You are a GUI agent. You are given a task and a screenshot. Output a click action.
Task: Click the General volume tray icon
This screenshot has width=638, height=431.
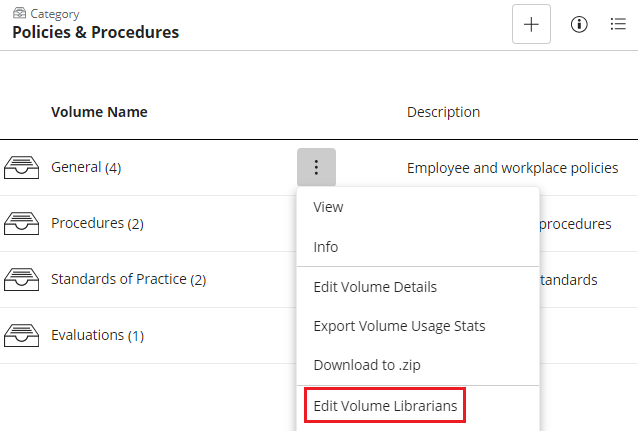tap(22, 167)
